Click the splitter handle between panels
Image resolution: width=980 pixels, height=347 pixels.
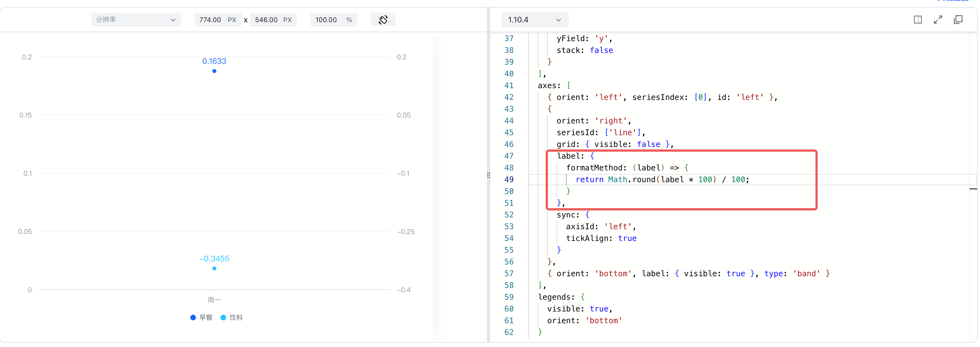(x=489, y=175)
